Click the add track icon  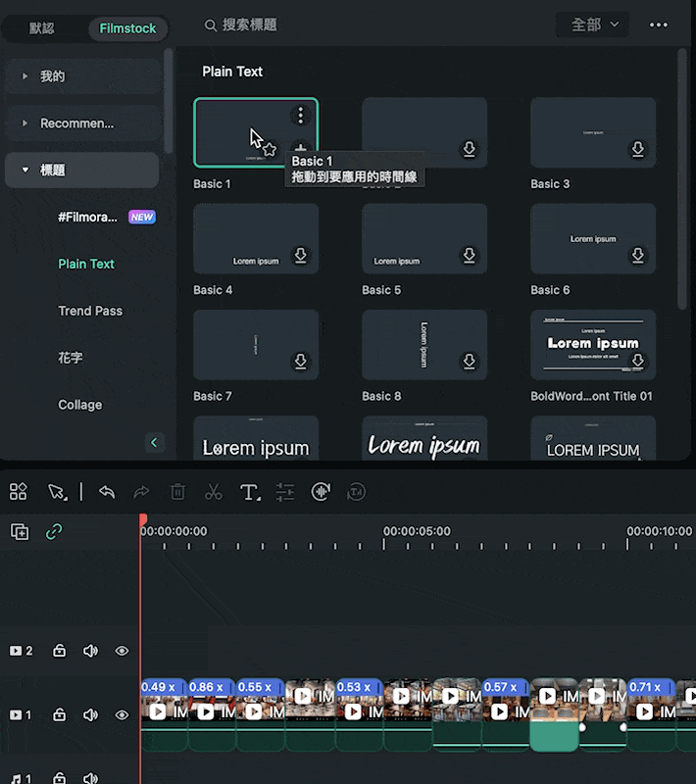(x=20, y=531)
